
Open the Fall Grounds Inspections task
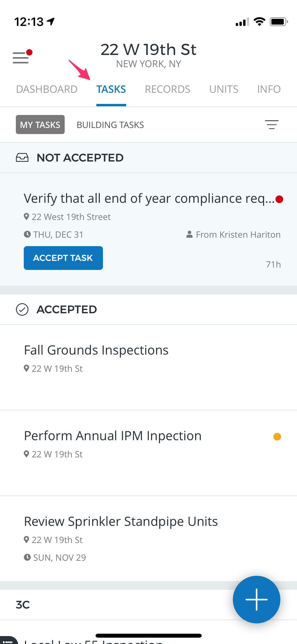coord(148,367)
